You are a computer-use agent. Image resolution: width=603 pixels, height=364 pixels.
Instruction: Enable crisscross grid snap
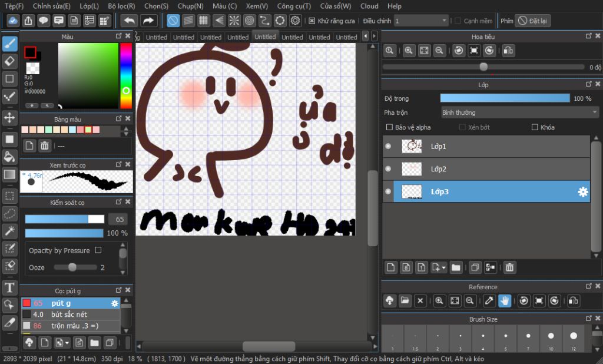pyautogui.click(x=203, y=21)
